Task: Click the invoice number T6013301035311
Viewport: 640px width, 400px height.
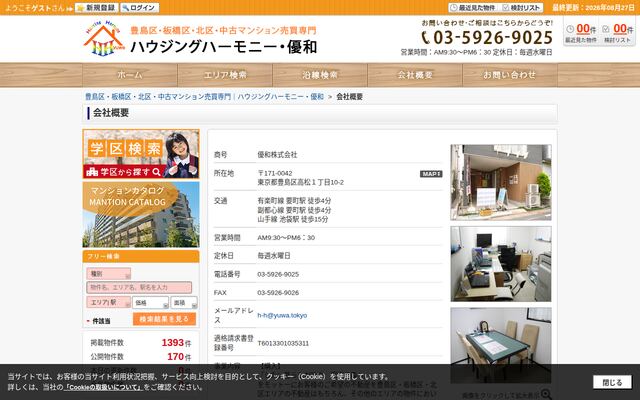Action: (283, 343)
